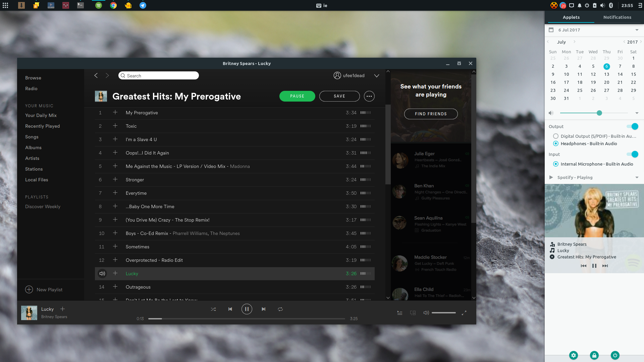The image size is (644, 362).
Task: Open Your Daily Mix
Action: (41, 115)
